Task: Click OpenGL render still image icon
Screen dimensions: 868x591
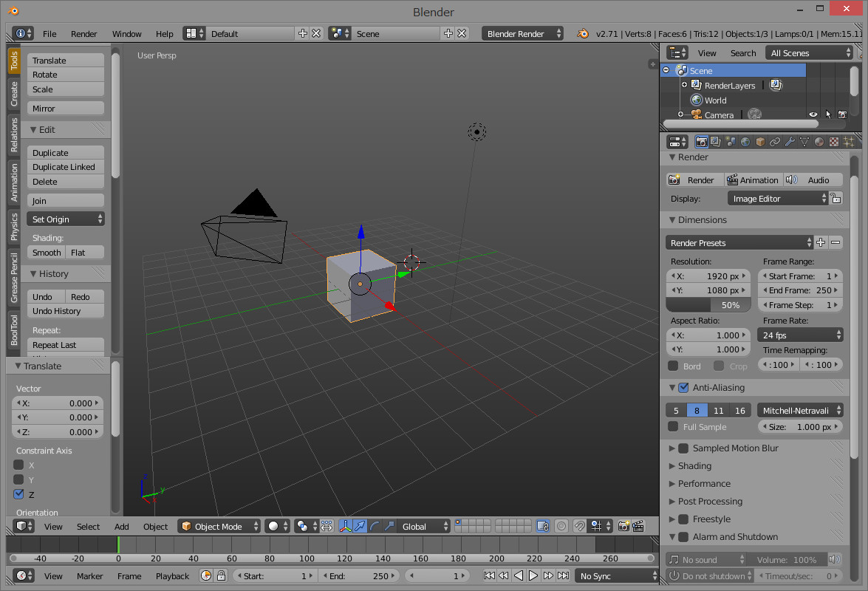Action: (624, 526)
